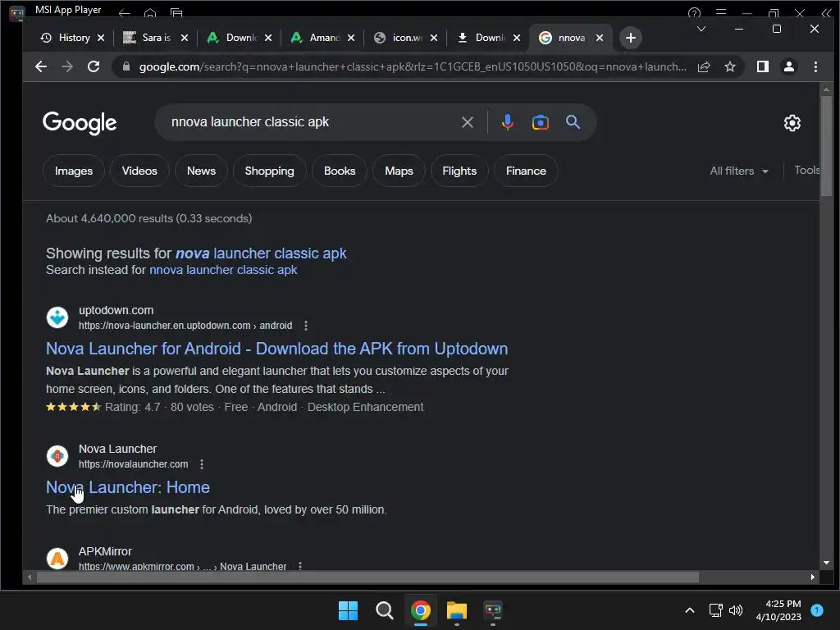Open the Chrome tab search chevron

(701, 29)
